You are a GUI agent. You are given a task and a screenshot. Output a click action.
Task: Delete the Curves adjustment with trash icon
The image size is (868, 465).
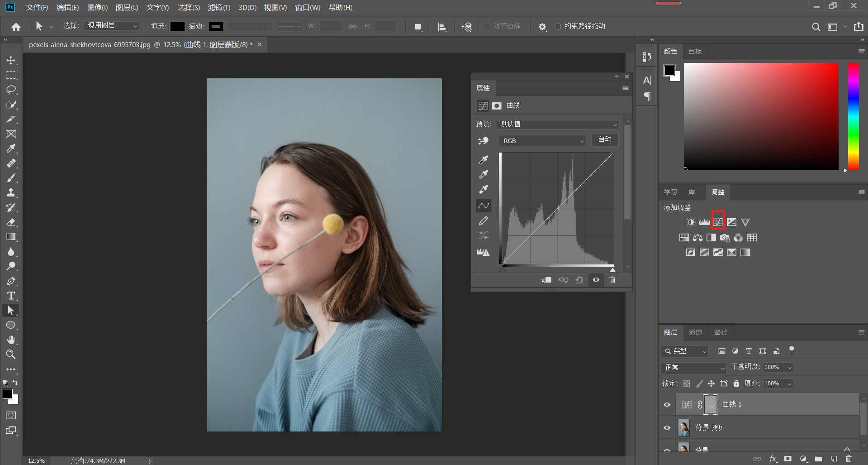(612, 280)
